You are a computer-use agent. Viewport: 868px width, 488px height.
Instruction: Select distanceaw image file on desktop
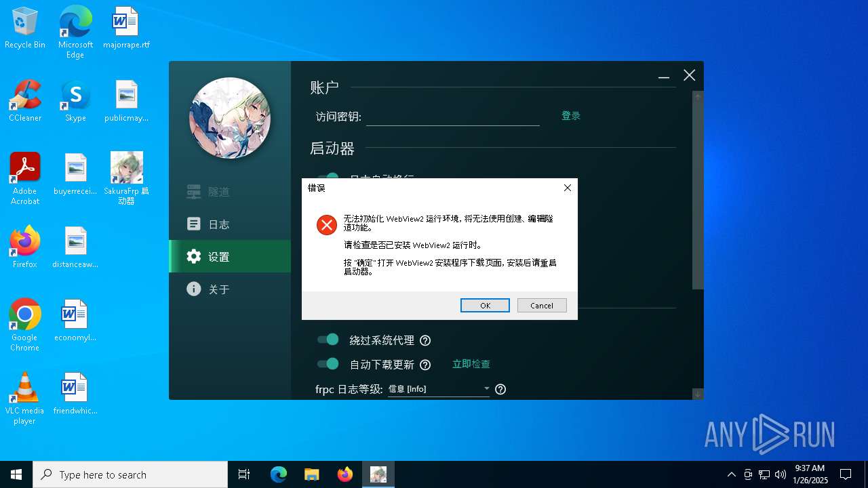pos(75,247)
